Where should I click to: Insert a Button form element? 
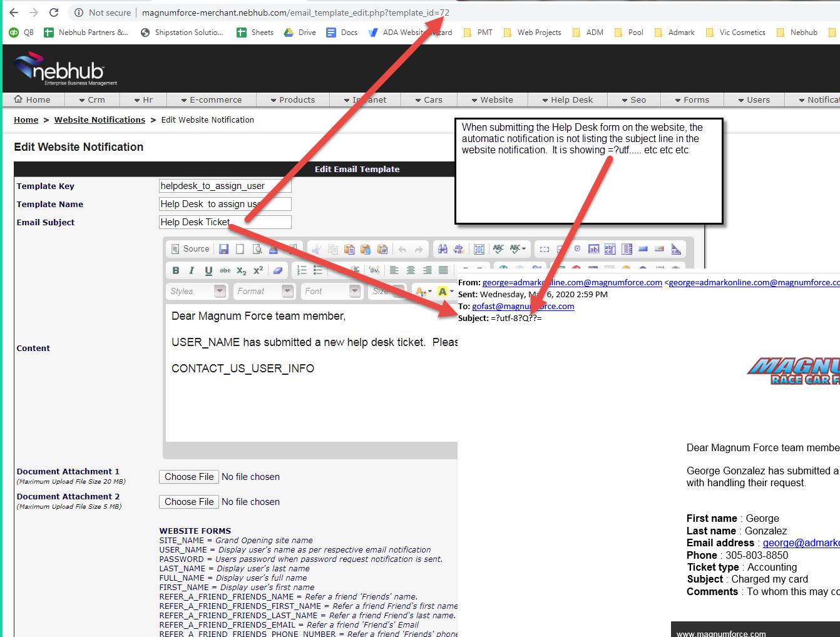point(643,249)
